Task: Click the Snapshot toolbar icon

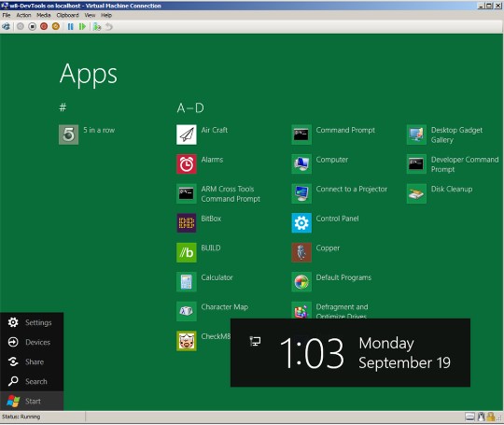Action: tap(97, 27)
